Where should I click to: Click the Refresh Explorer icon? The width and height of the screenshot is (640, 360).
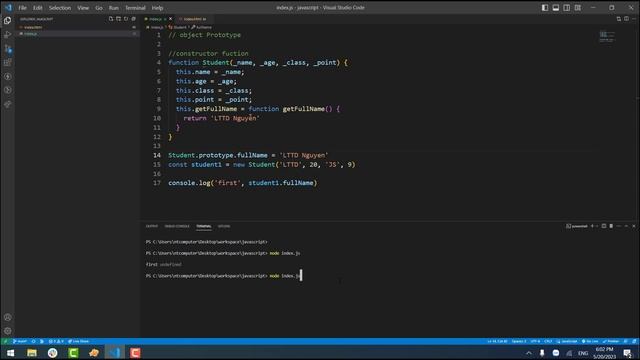click(126, 19)
